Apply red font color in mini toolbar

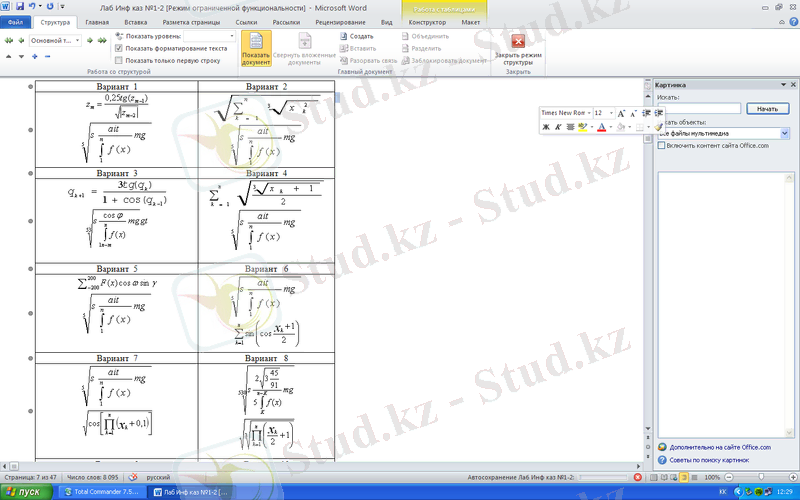pos(602,127)
